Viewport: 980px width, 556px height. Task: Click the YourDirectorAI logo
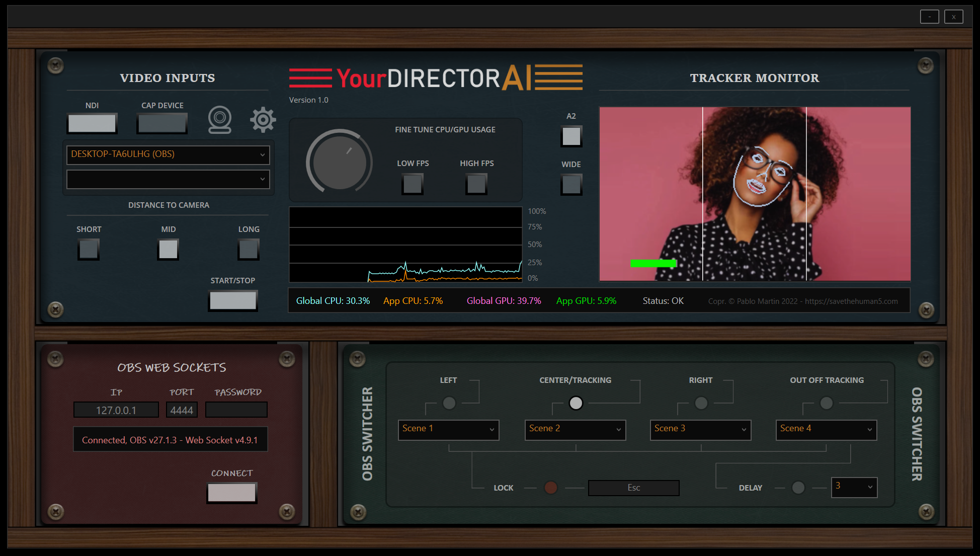click(436, 77)
